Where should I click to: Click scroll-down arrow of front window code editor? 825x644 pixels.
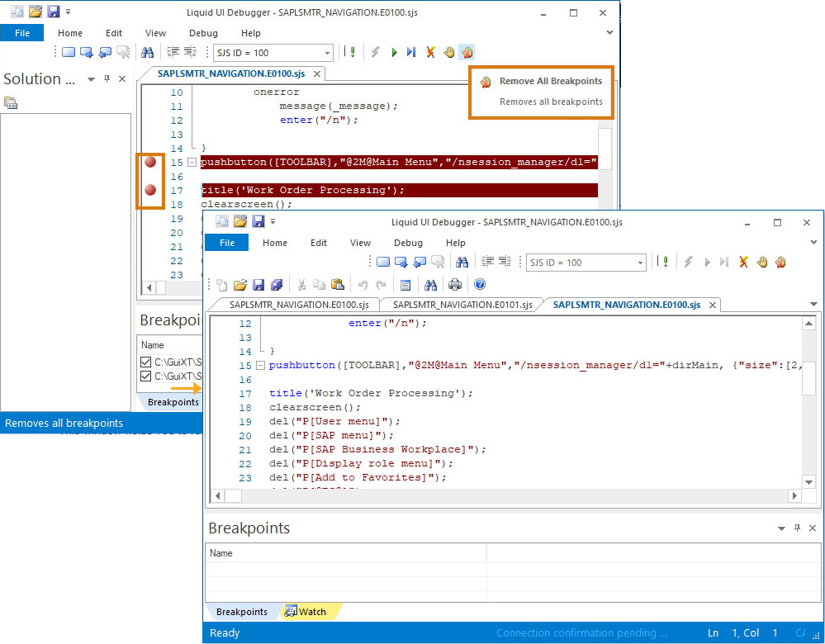tap(808, 481)
